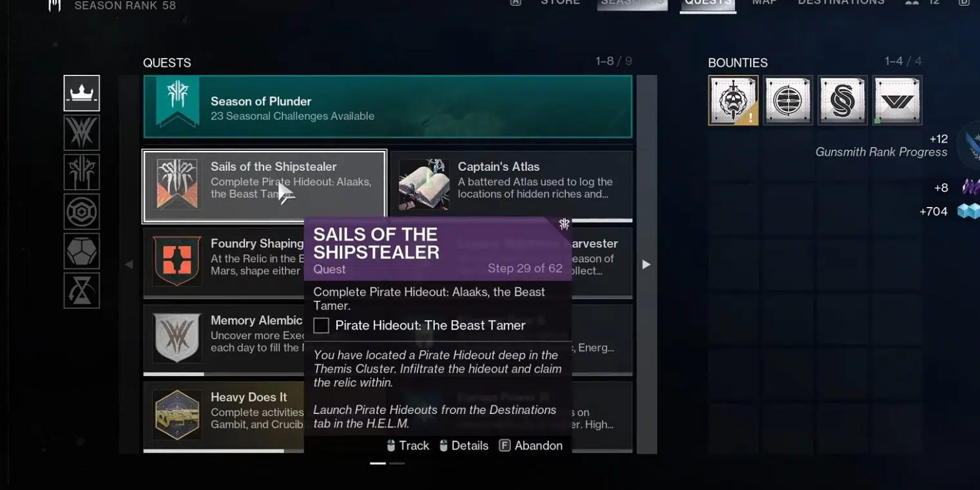Image resolution: width=980 pixels, height=490 pixels.
Task: Click Details in the quest tooltip
Action: pos(463,446)
